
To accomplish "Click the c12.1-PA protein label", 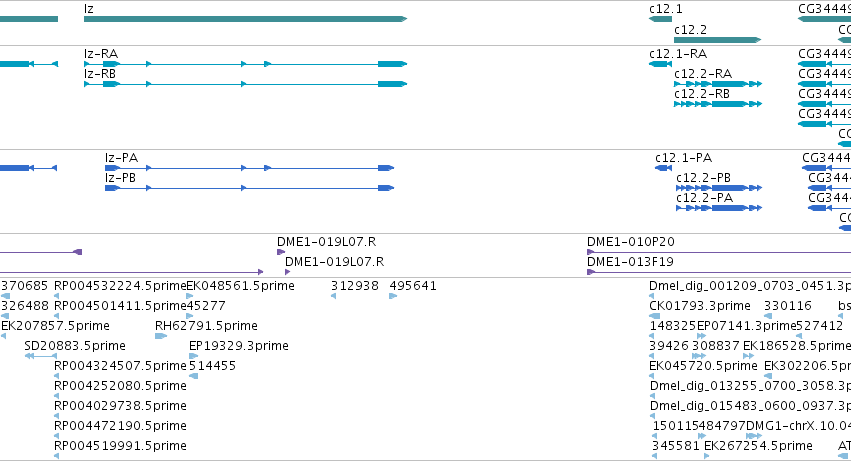I will [683, 158].
